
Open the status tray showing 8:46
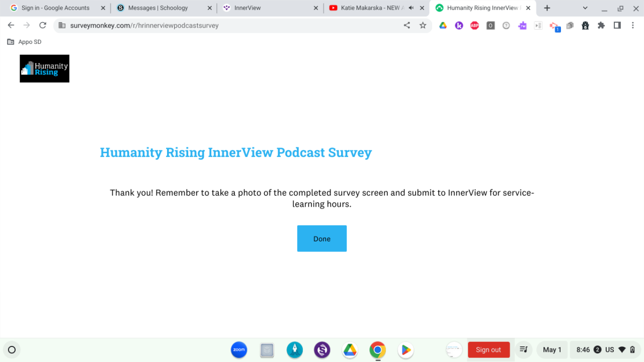[x=605, y=350]
